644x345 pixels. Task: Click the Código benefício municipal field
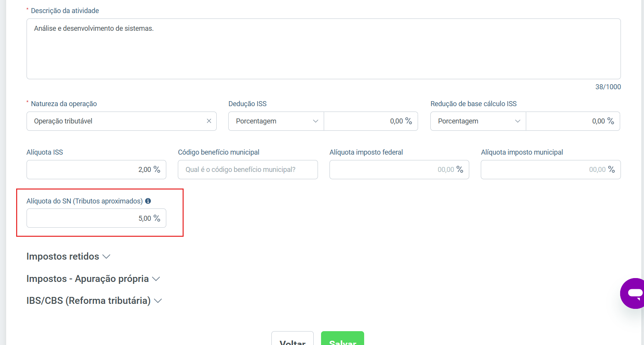point(248,170)
